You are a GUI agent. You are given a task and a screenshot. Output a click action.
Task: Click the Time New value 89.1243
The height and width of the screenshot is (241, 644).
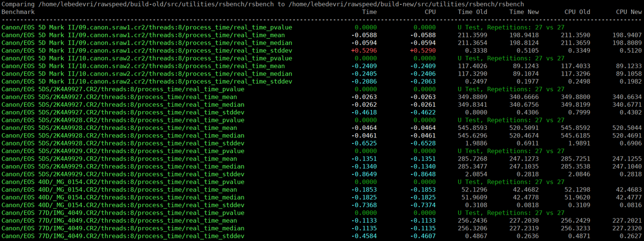pyautogui.click(x=526, y=65)
